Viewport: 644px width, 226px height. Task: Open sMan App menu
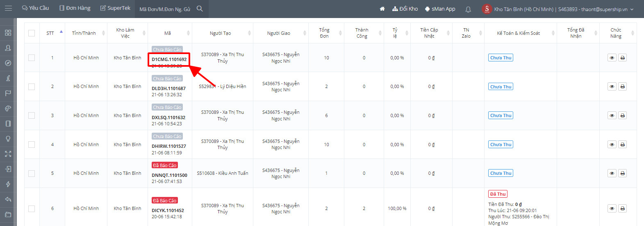(440, 9)
